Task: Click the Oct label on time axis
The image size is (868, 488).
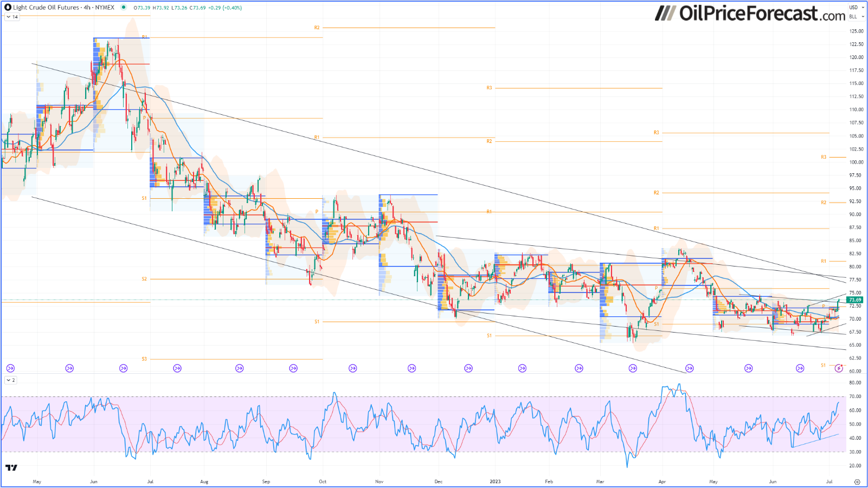Action: point(323,482)
